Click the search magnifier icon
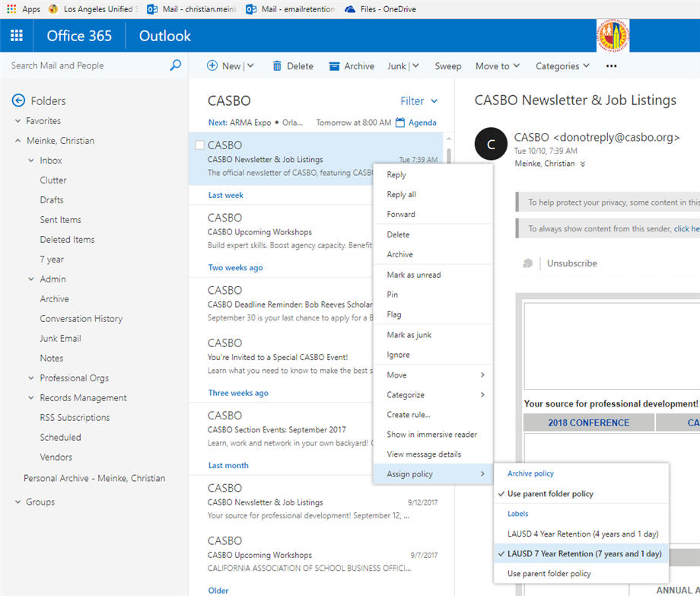700x596 pixels. (176, 65)
